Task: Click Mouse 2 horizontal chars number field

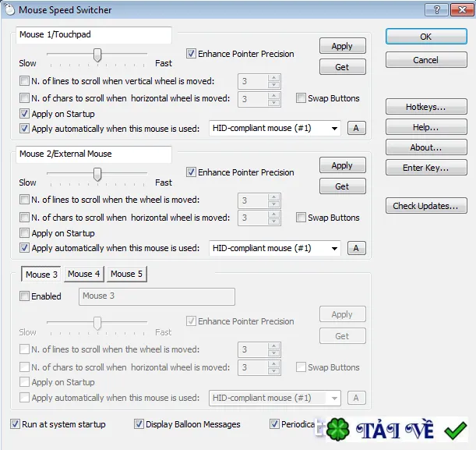Action: (253, 218)
